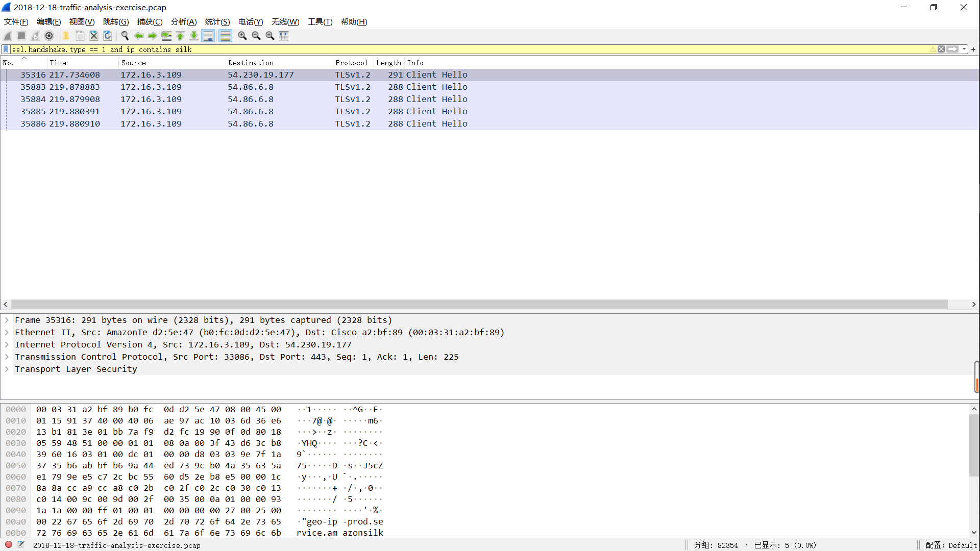This screenshot has width=980, height=551.
Task: Expand Transmission Control Protocol section
Action: (x=7, y=357)
